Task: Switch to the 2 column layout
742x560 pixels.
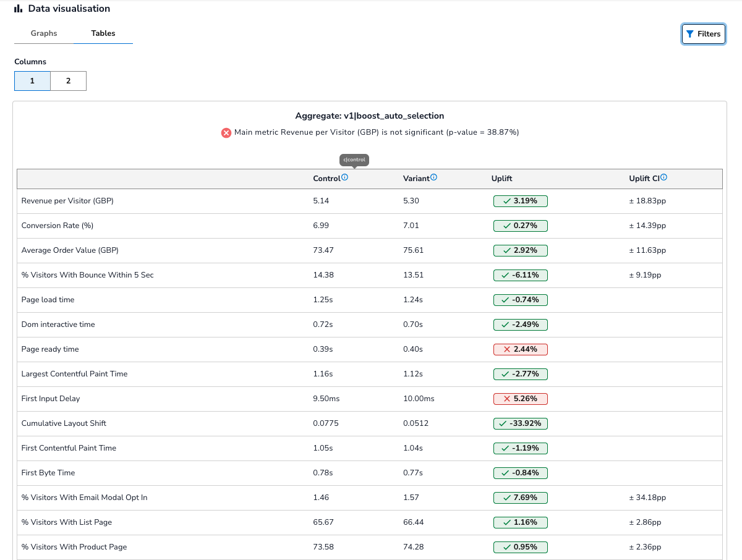Action: click(x=68, y=81)
